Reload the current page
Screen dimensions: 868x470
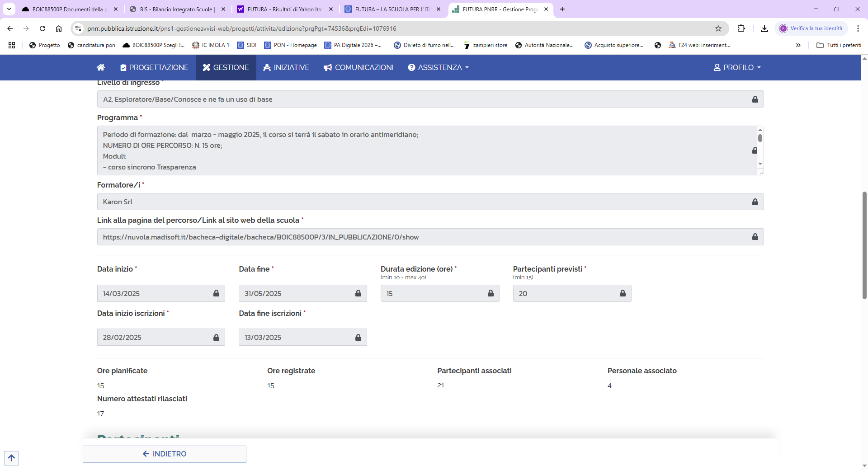tap(42, 28)
